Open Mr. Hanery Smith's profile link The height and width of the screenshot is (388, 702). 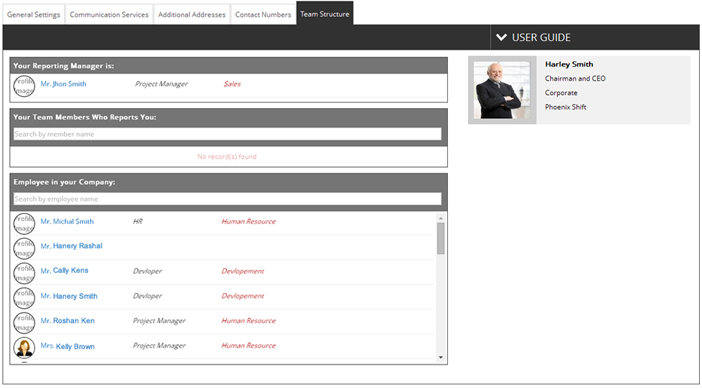pyautogui.click(x=69, y=296)
